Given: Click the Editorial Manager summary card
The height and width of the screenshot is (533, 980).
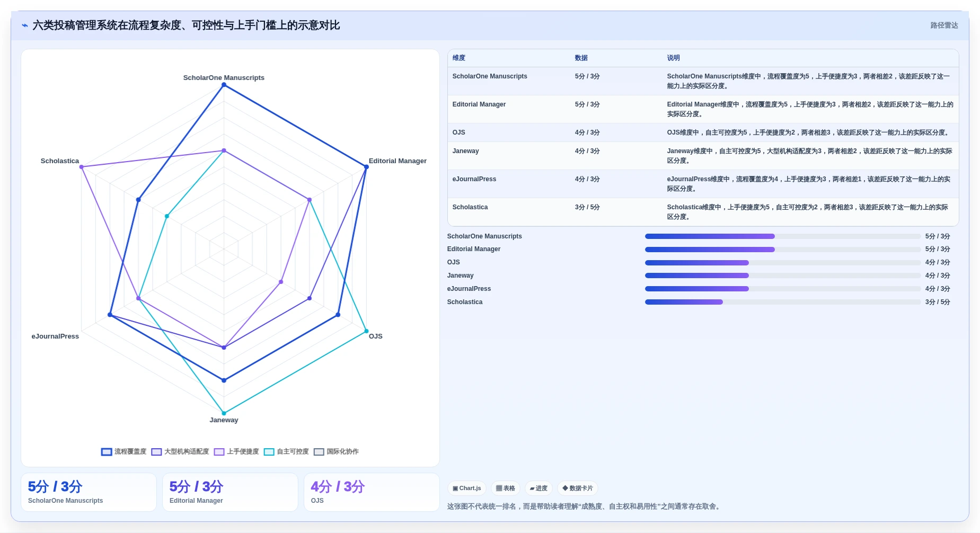Looking at the screenshot, I should [230, 492].
